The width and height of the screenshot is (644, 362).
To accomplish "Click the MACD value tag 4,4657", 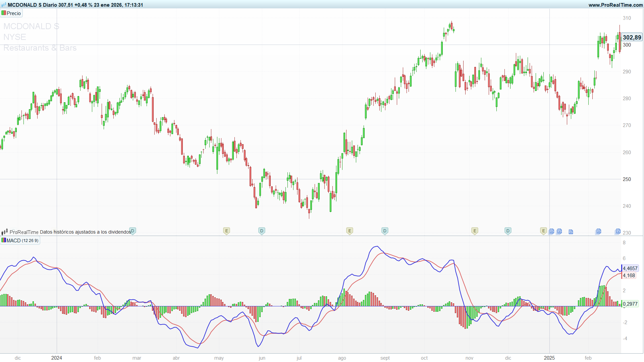I will pos(630,268).
